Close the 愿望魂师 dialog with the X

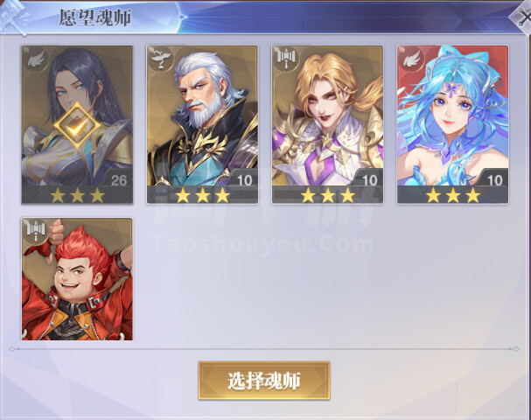pyautogui.click(x=523, y=17)
